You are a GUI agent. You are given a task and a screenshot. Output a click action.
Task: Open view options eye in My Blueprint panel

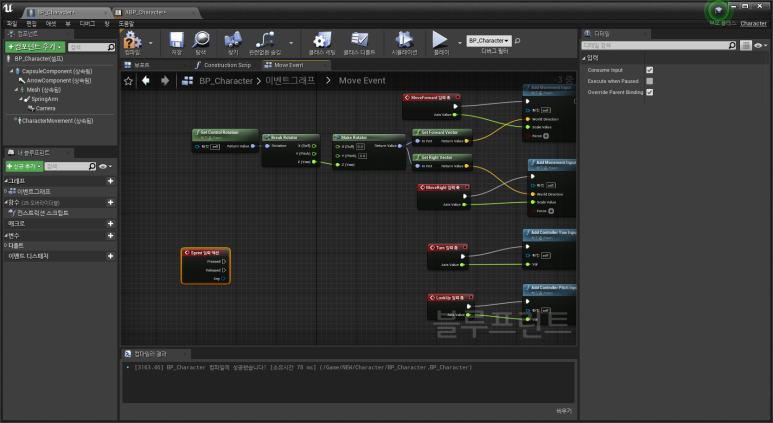click(105, 167)
